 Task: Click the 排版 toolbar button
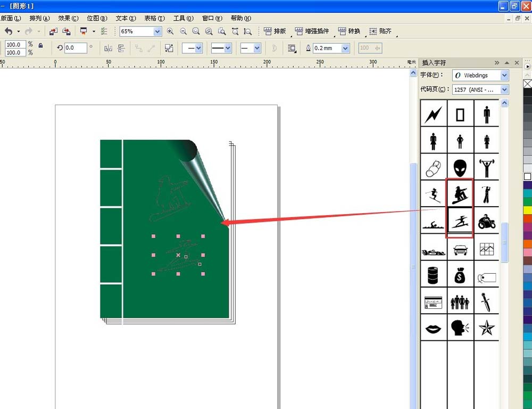pos(275,31)
